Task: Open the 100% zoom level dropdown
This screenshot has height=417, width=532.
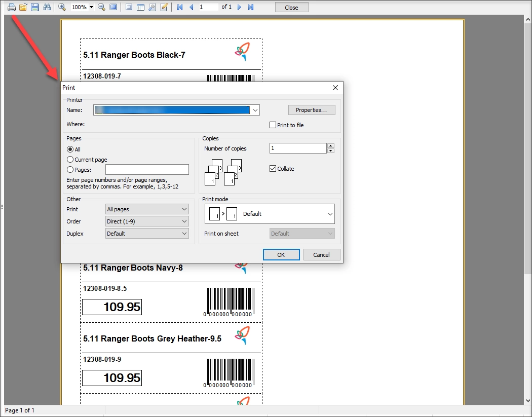Action: point(91,7)
